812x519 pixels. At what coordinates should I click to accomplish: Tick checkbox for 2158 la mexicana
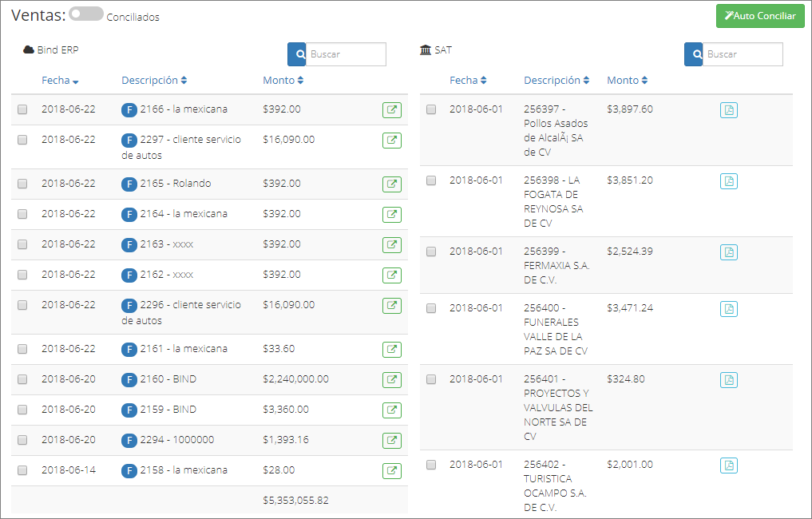22,469
